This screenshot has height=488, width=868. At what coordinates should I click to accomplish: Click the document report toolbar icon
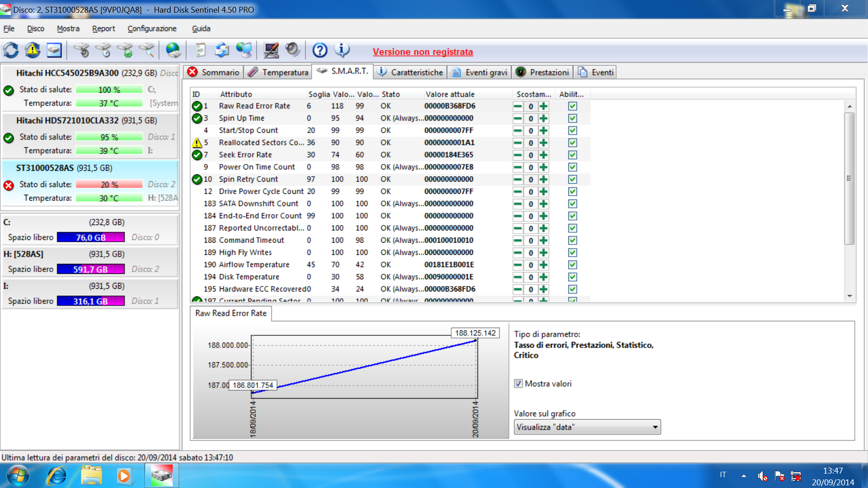pyautogui.click(x=200, y=50)
